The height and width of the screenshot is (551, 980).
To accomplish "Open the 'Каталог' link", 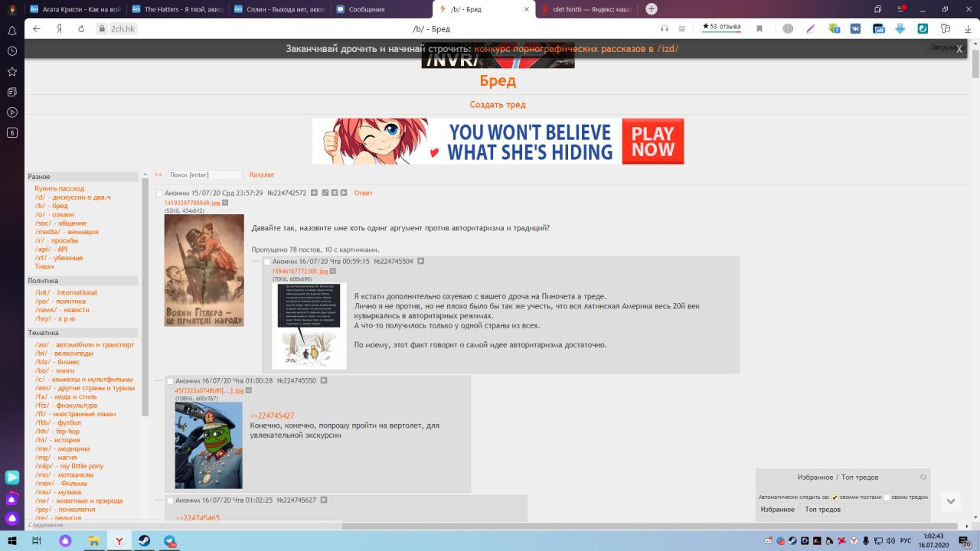I will pos(262,174).
